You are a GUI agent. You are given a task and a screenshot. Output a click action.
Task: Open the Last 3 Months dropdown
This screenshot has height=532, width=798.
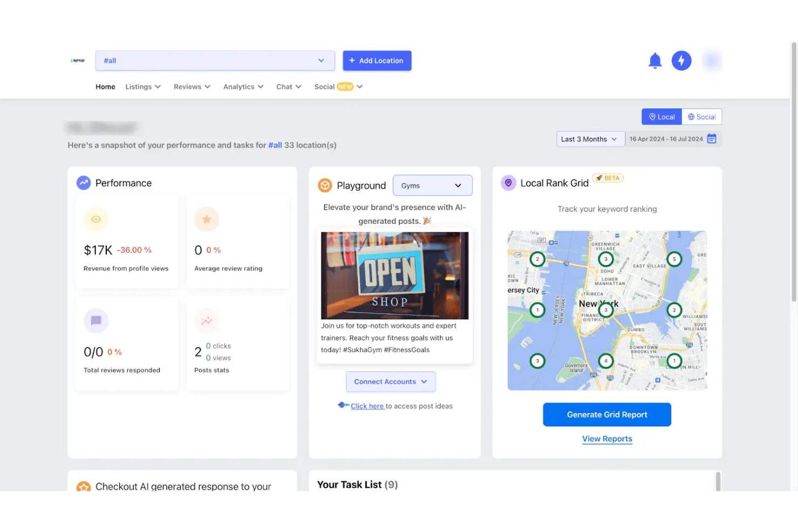pos(590,139)
